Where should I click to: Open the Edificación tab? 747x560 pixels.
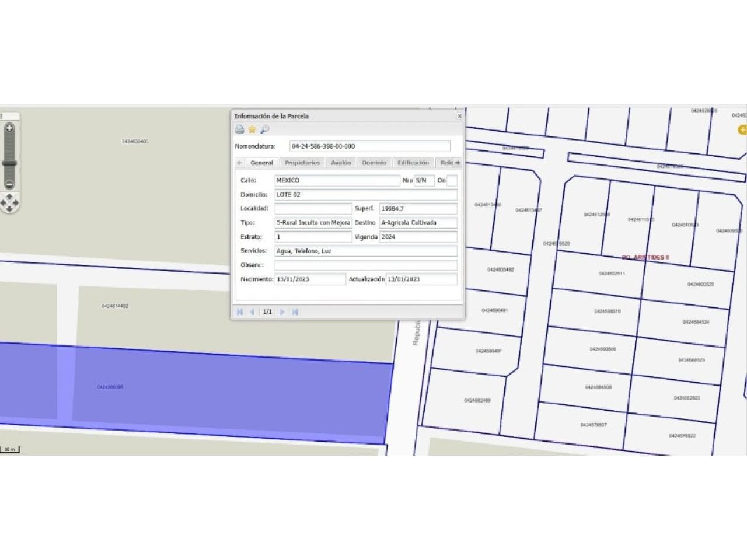click(413, 163)
